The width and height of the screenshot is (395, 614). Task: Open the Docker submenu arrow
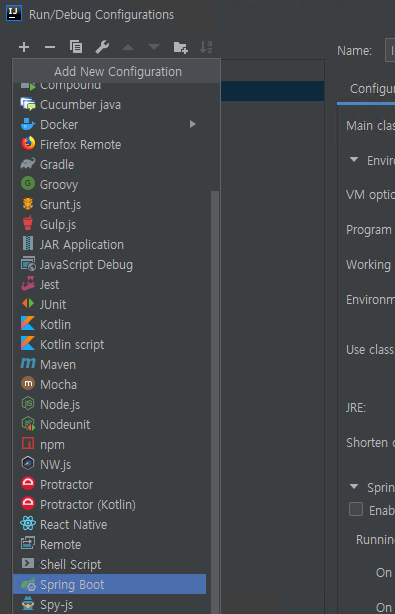point(192,124)
